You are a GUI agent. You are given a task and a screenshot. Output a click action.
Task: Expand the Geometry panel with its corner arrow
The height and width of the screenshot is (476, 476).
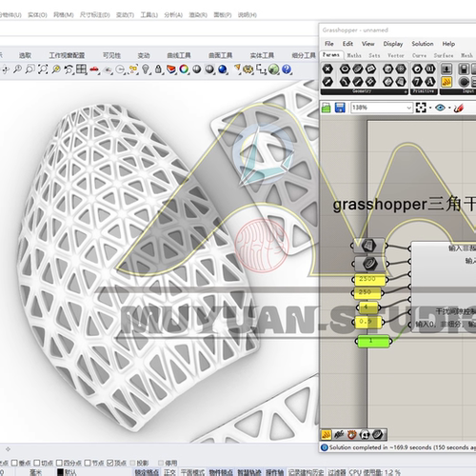[x=406, y=91]
